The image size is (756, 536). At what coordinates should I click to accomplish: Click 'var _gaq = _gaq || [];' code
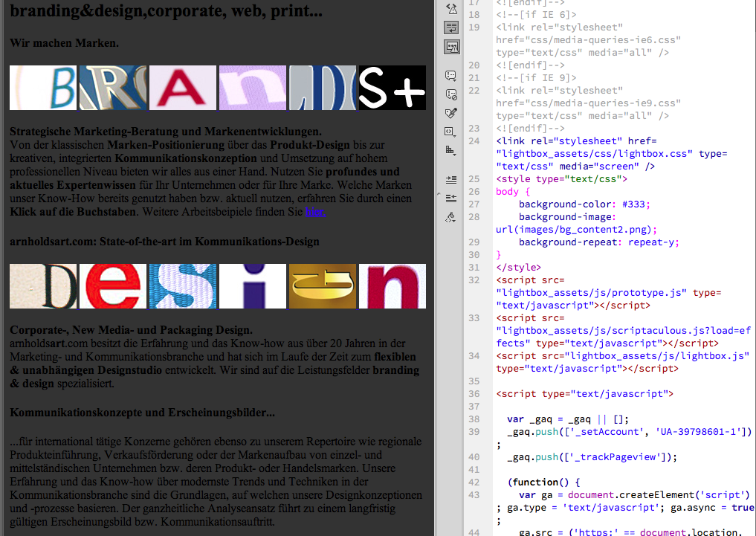[568, 419]
